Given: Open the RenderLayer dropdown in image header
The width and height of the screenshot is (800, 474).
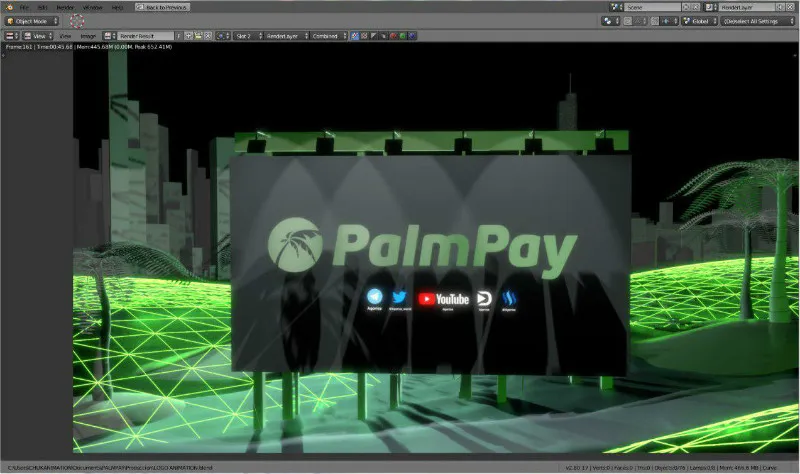Looking at the screenshot, I should (x=286, y=36).
